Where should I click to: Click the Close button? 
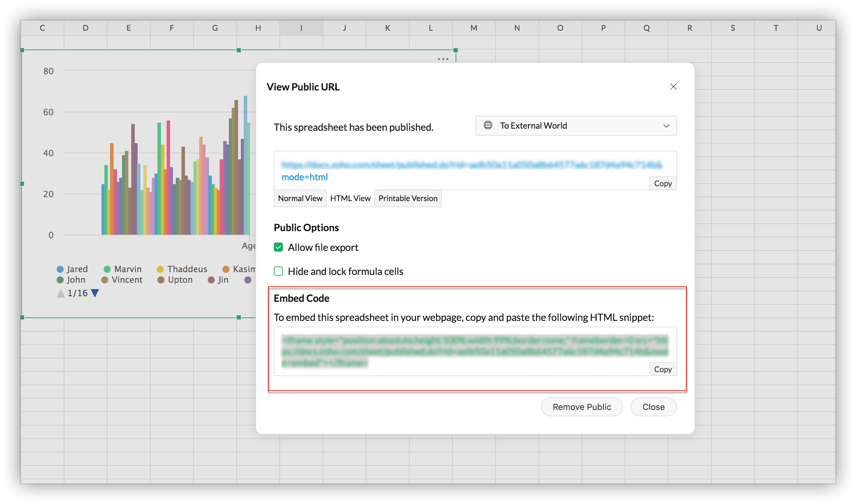(654, 407)
